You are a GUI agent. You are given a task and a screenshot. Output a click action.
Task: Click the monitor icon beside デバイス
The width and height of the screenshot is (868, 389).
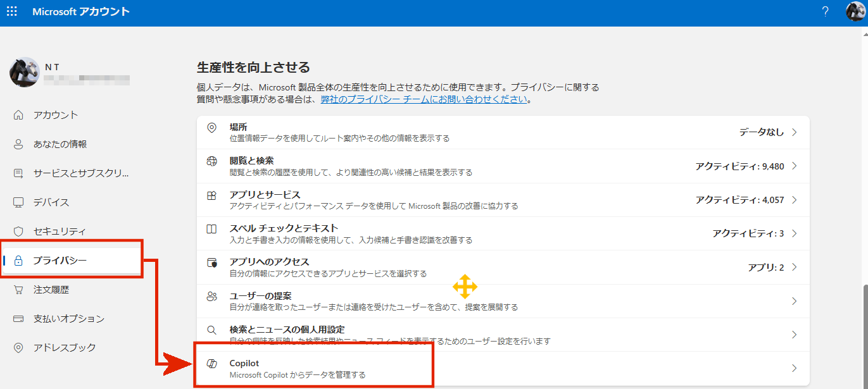point(18,202)
